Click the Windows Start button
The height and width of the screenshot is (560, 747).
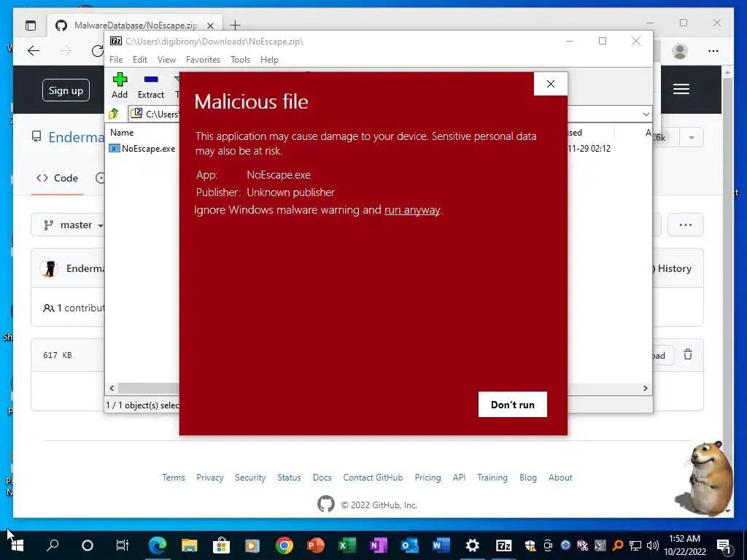[x=18, y=545]
